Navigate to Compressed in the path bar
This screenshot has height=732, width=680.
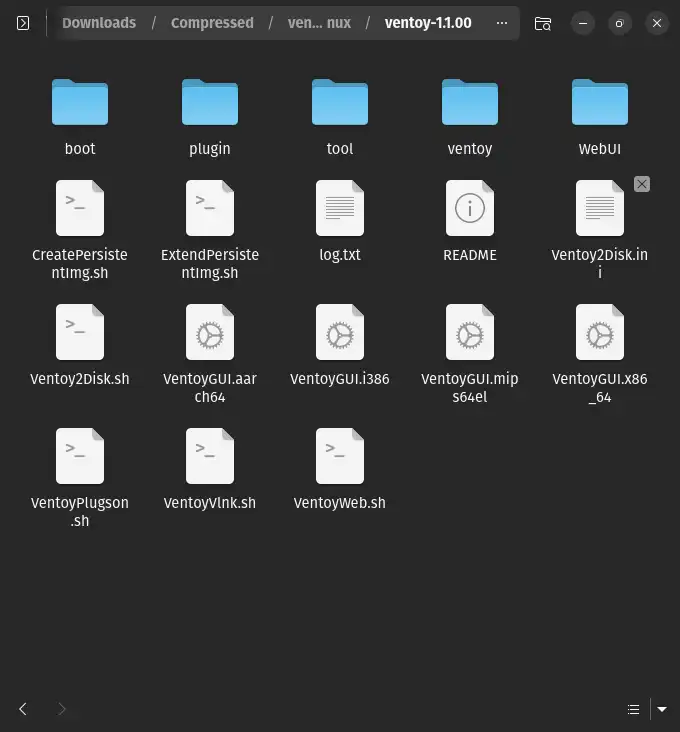[x=212, y=23]
